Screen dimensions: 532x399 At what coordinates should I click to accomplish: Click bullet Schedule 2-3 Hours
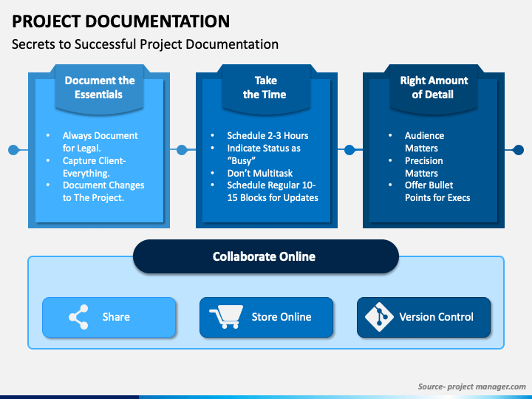coord(267,136)
